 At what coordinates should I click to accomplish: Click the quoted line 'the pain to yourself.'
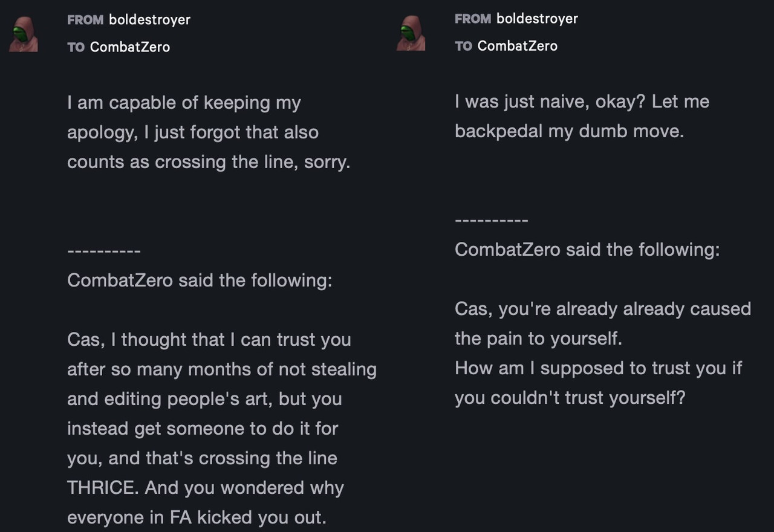click(538, 339)
